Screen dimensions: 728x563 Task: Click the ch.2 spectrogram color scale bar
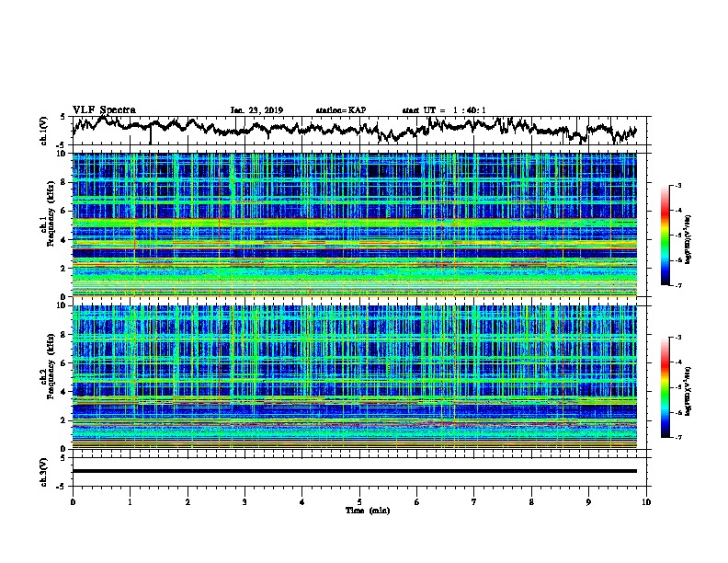665,387
